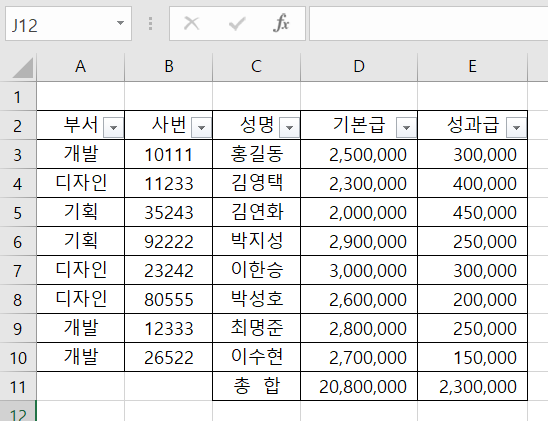Click cell with 최명준

[x=257, y=328]
